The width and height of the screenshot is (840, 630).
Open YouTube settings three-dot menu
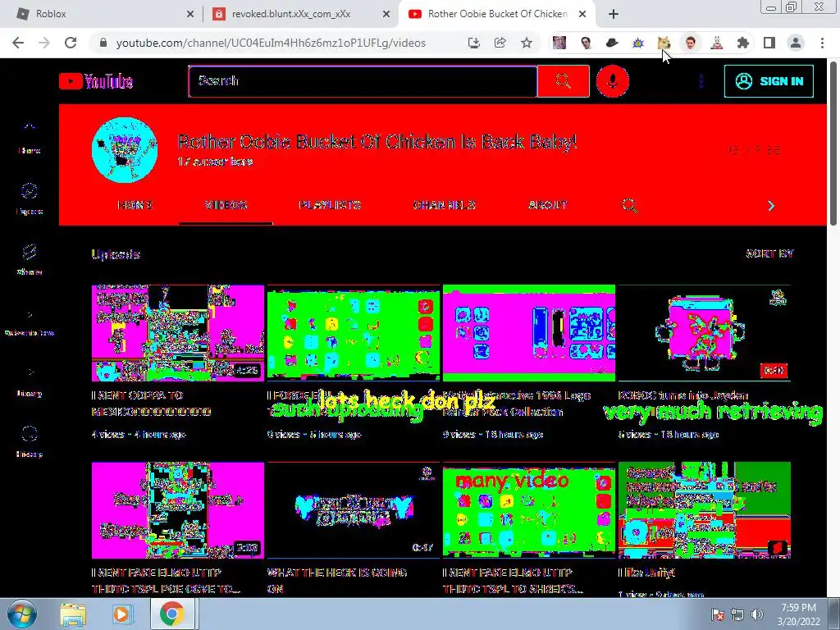701,81
